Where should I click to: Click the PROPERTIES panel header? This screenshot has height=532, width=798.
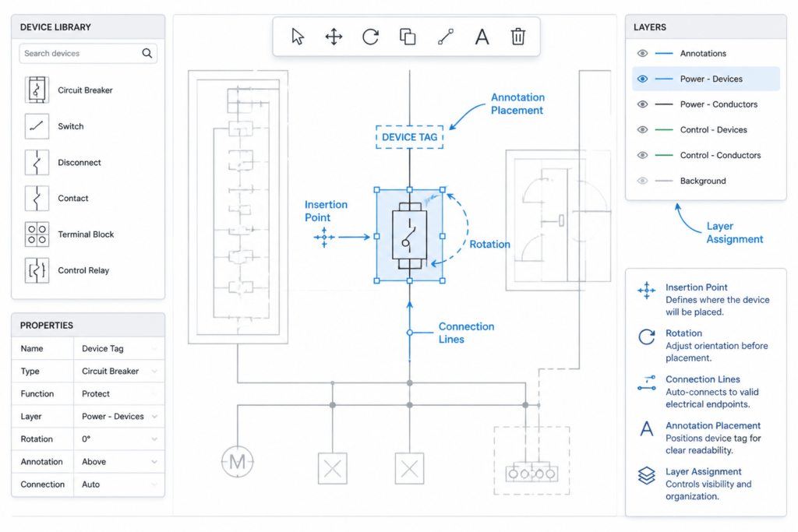(x=88, y=325)
